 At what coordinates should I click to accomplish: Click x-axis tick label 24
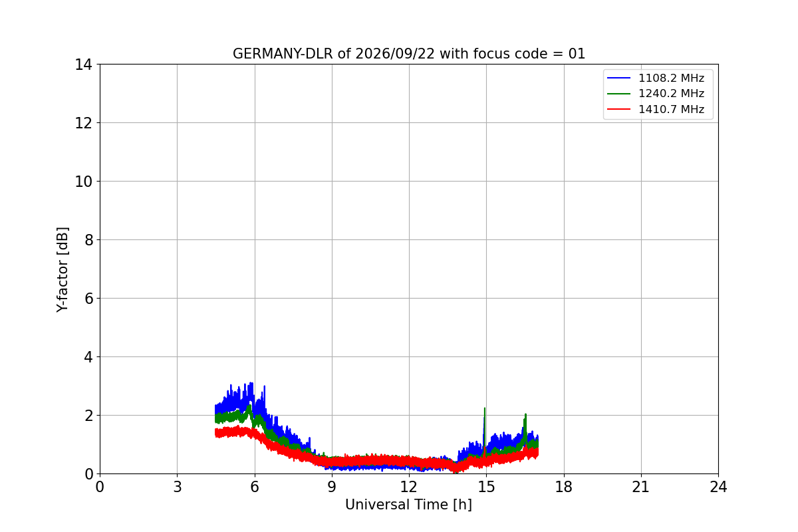pyautogui.click(x=718, y=487)
